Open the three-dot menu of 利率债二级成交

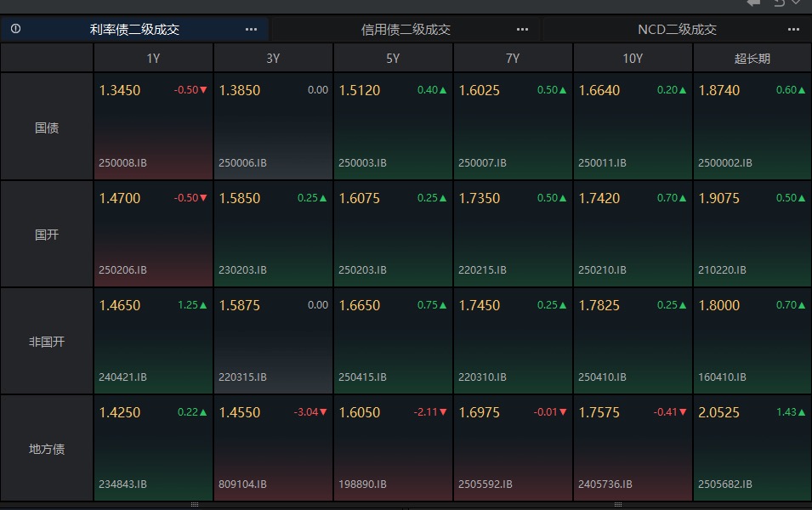click(251, 30)
